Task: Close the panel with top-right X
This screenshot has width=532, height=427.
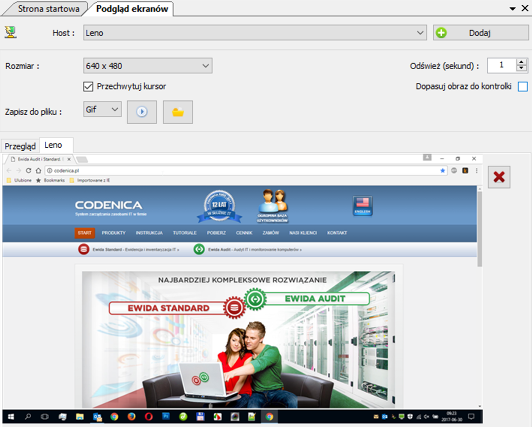Action: coord(525,8)
